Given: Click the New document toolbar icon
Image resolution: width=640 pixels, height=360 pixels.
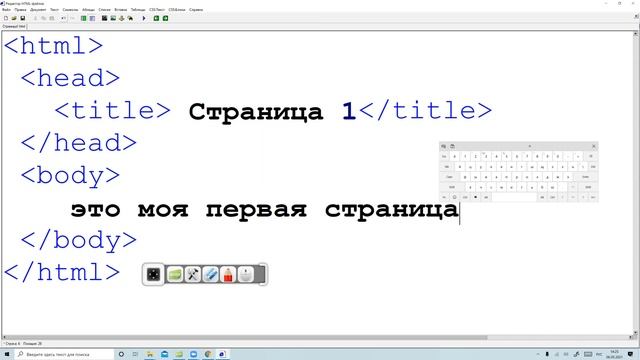Looking at the screenshot, I should (x=6, y=18).
